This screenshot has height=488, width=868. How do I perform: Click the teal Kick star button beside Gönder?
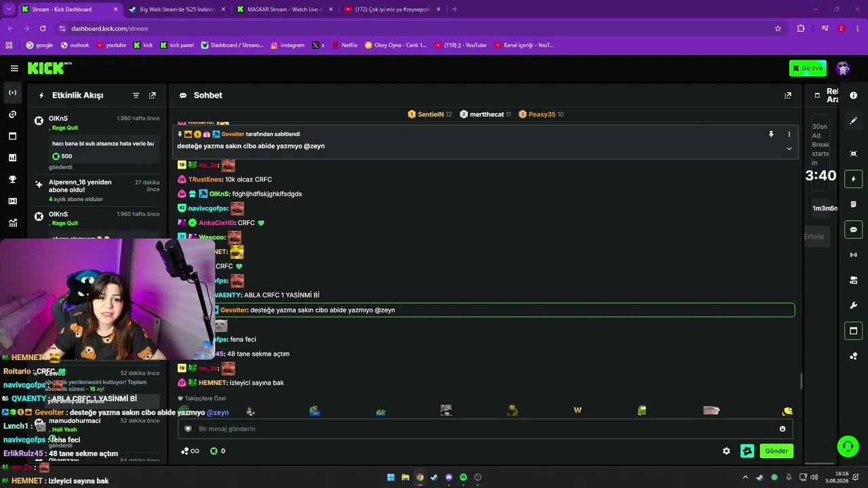(x=747, y=451)
